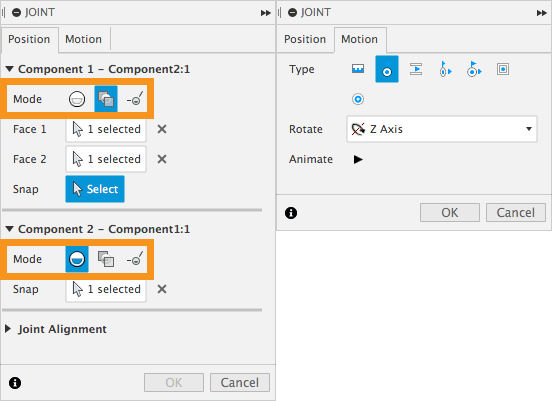Select the Planar joint type icon

click(503, 69)
